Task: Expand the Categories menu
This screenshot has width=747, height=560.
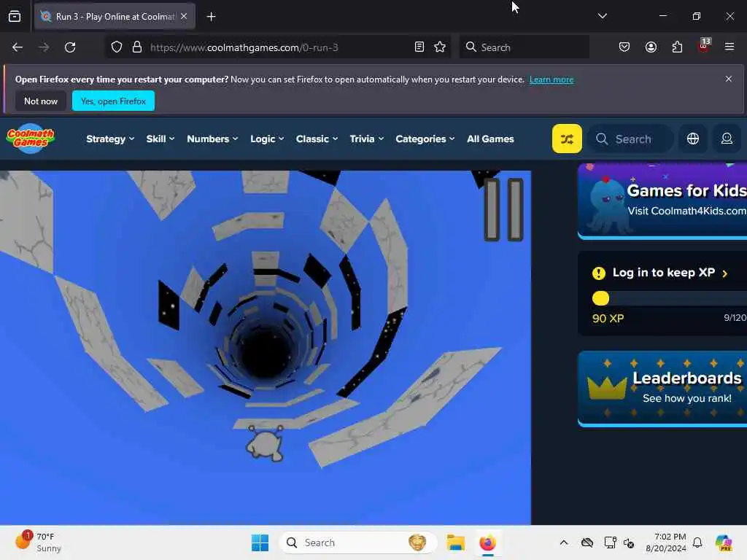Action: pyautogui.click(x=425, y=139)
